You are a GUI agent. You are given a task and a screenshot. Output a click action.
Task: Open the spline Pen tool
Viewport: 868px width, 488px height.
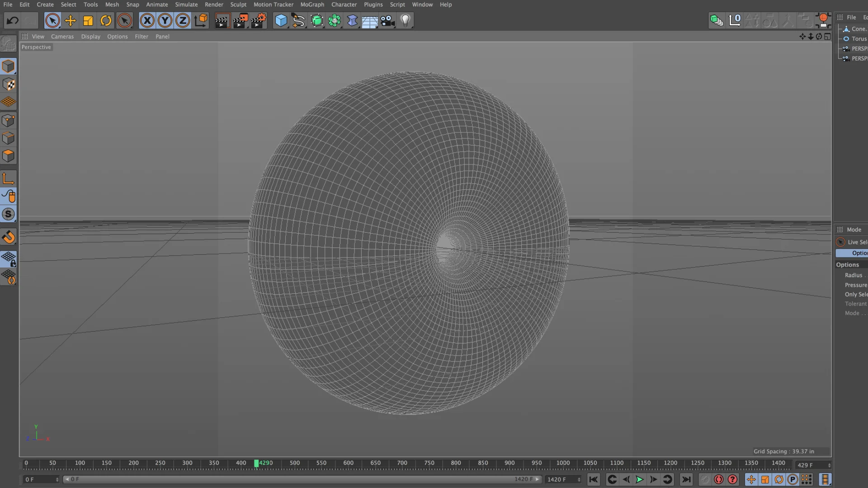click(298, 21)
